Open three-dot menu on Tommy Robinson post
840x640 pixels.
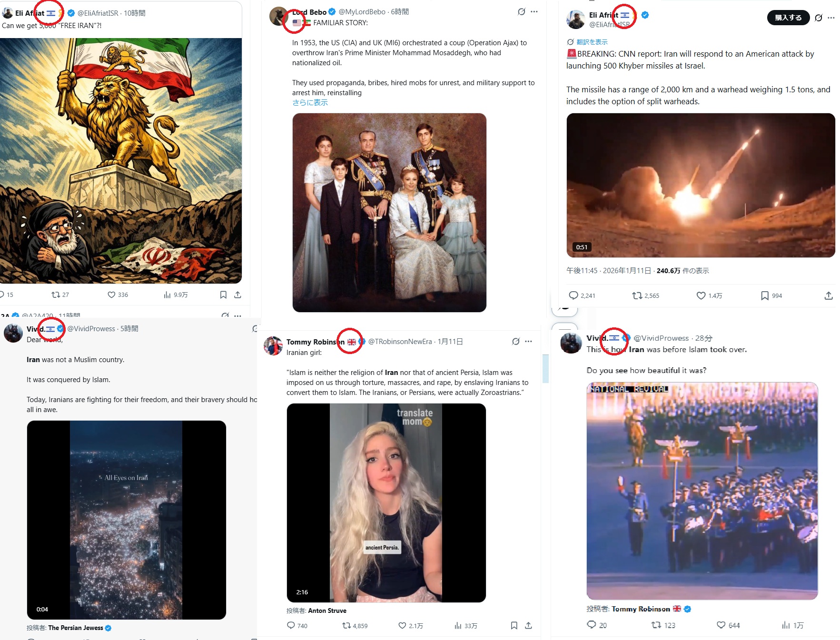529,341
